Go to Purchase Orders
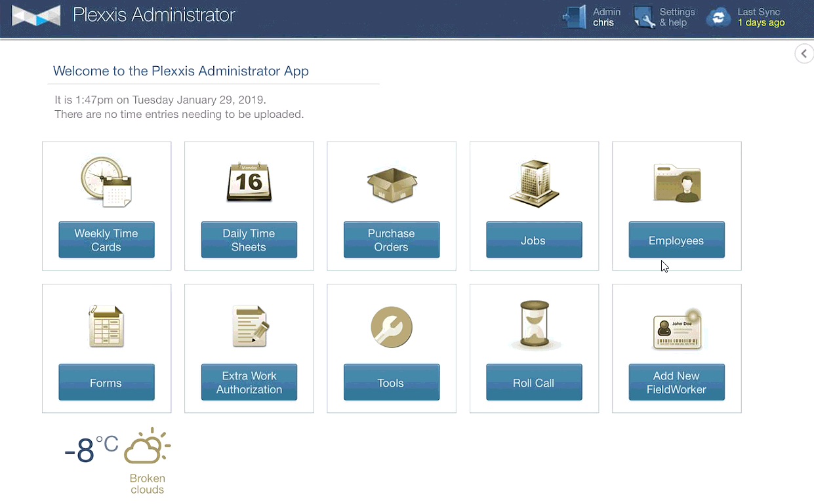The width and height of the screenshot is (814, 504). coord(392,240)
